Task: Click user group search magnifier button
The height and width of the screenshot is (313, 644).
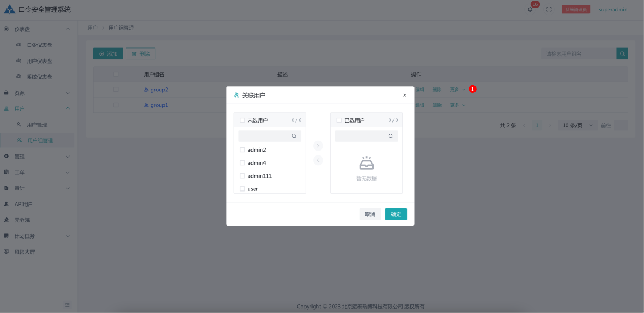Action: 622,53
